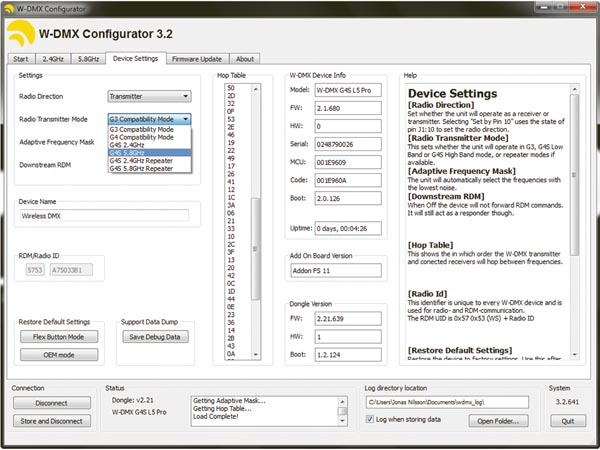
Task: Click Save Debug Data button
Action: click(x=155, y=337)
